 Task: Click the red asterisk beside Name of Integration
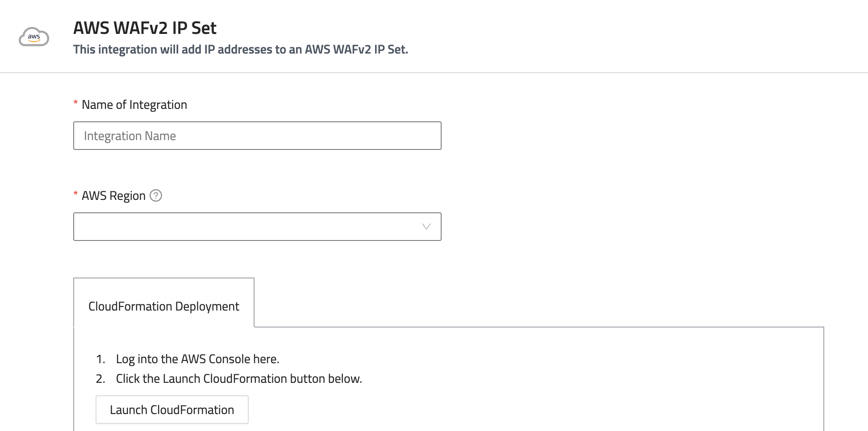(75, 104)
